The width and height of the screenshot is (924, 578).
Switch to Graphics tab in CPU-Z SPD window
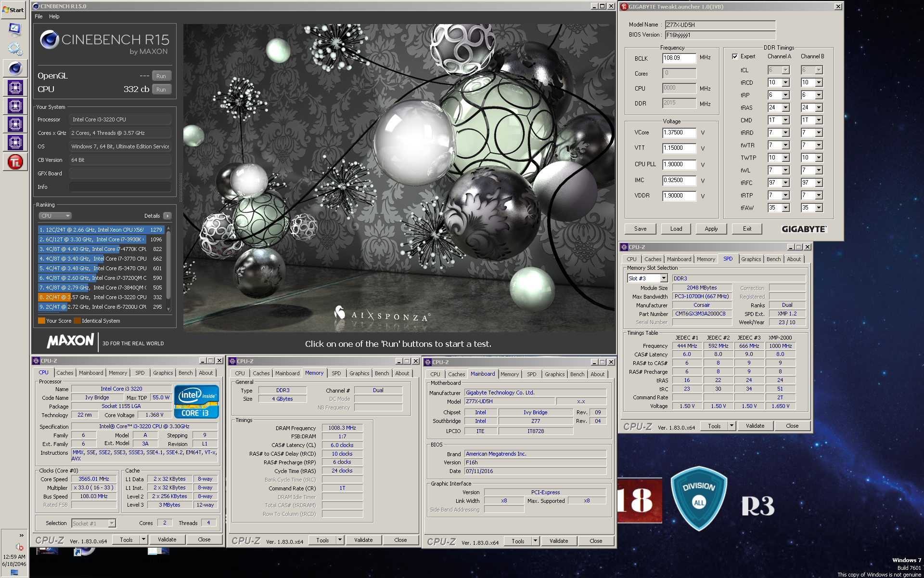(x=751, y=259)
